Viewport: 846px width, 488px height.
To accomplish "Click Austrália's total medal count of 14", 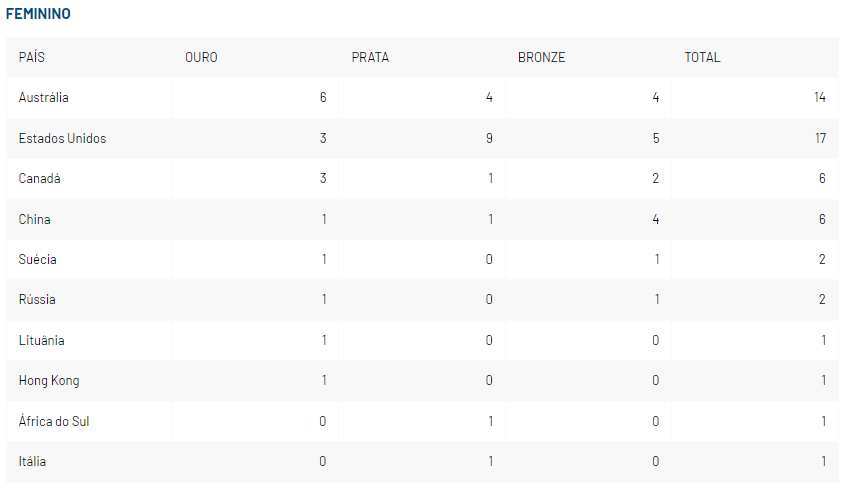I will click(x=819, y=98).
